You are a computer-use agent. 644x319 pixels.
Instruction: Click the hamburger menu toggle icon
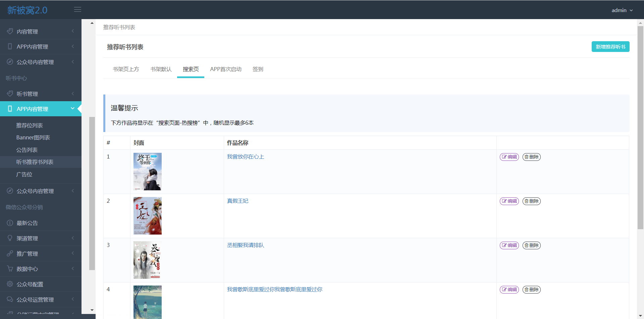click(x=77, y=10)
